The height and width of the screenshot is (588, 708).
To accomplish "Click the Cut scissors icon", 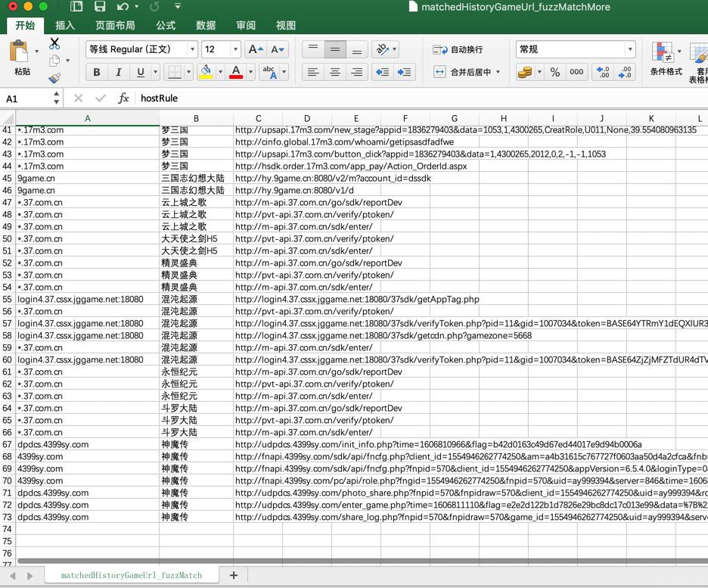I will [x=54, y=44].
